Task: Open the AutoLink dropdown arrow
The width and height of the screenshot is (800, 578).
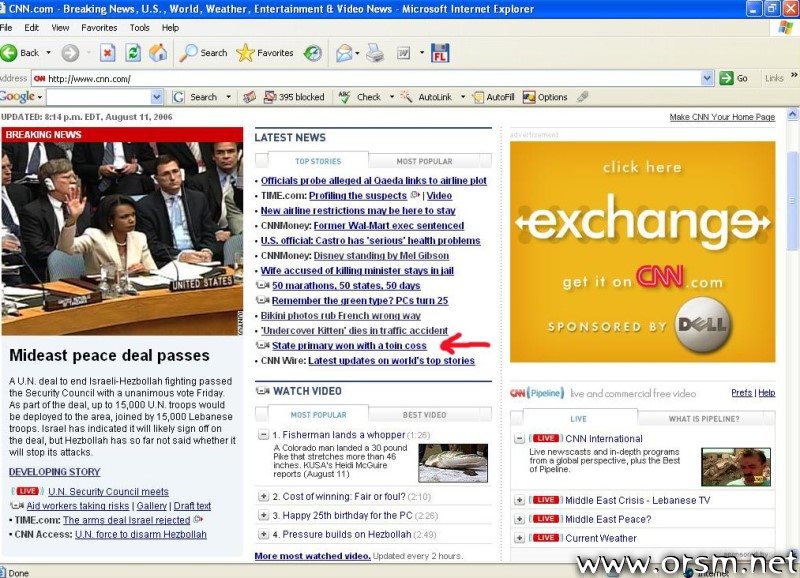Action: point(463,96)
